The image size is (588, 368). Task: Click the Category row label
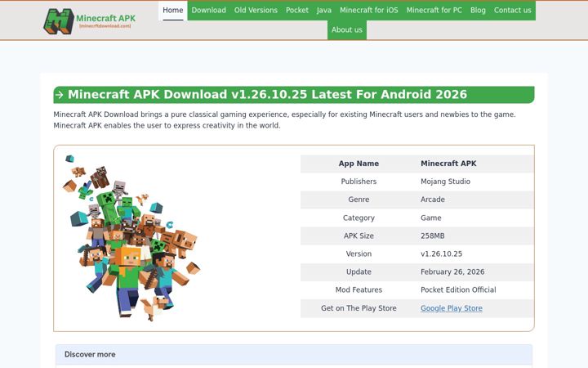[359, 218]
